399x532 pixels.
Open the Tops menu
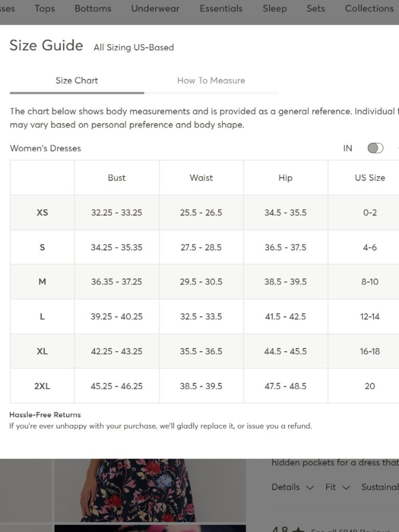[x=45, y=8]
